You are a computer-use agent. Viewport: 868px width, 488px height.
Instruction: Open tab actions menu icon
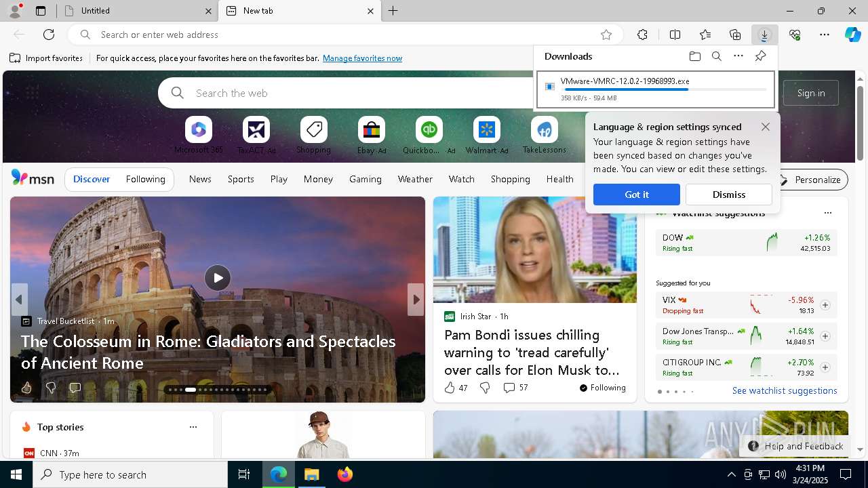pyautogui.click(x=41, y=11)
